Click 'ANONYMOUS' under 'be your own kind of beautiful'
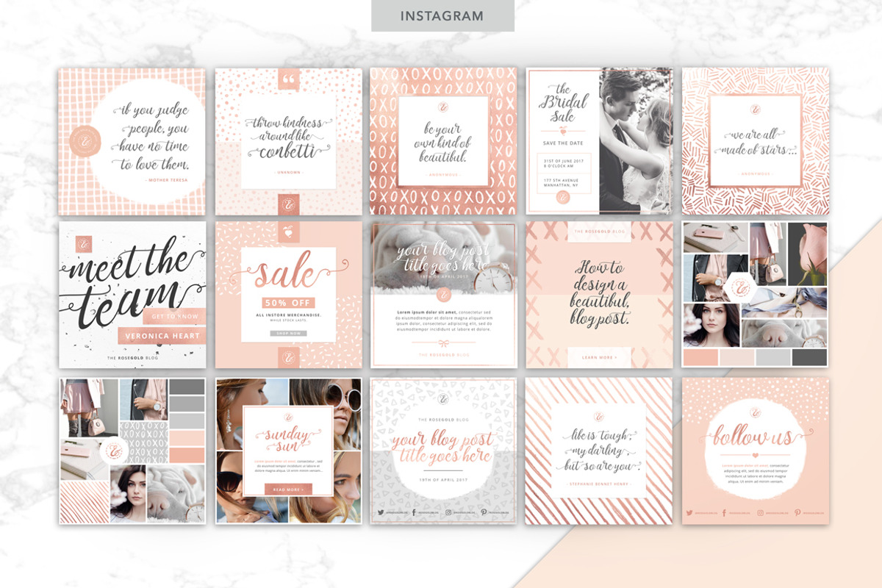The height and width of the screenshot is (588, 882). click(443, 175)
